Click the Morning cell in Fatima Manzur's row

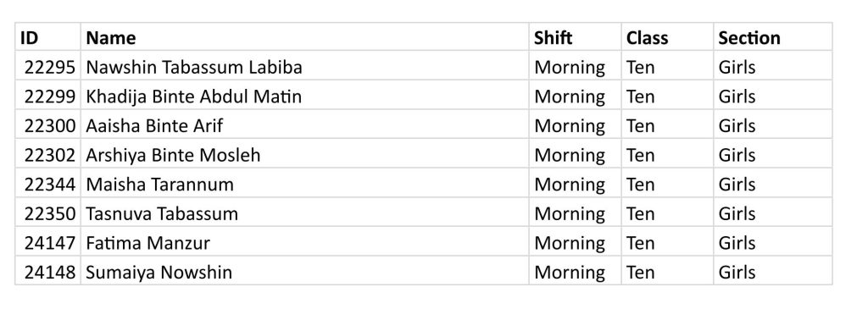pyautogui.click(x=575, y=242)
